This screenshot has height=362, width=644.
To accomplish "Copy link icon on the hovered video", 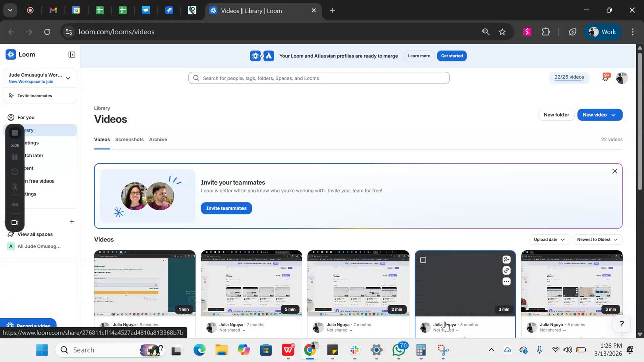I will click(x=506, y=270).
